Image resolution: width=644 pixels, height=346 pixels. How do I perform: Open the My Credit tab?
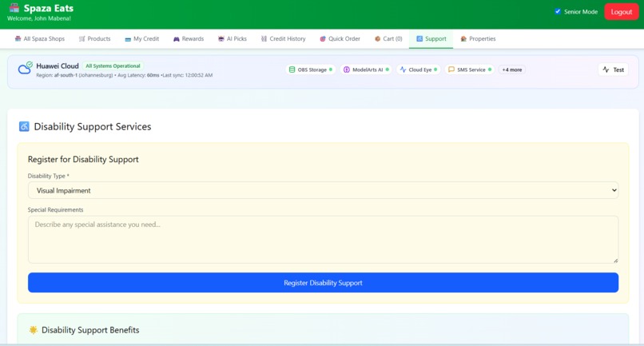point(141,38)
